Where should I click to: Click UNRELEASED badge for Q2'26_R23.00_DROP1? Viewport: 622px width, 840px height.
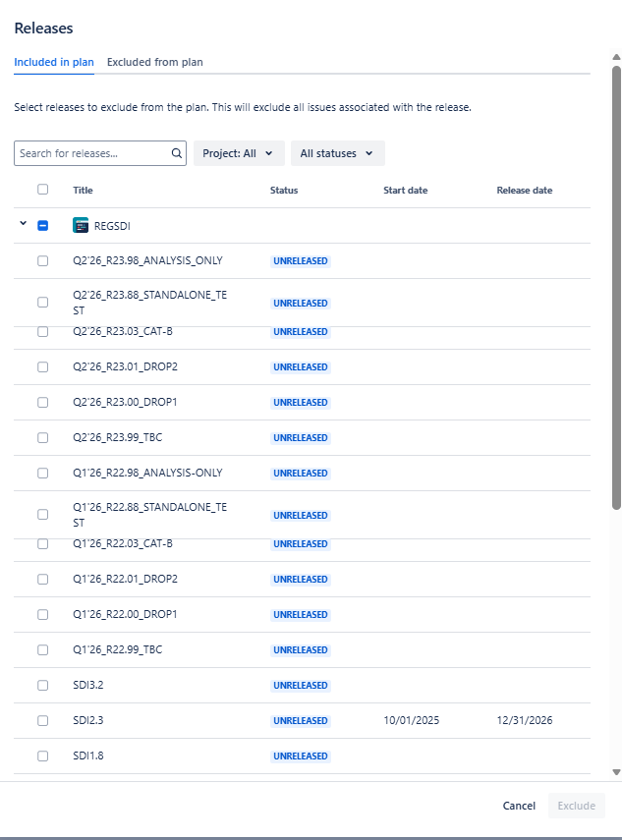click(x=301, y=403)
